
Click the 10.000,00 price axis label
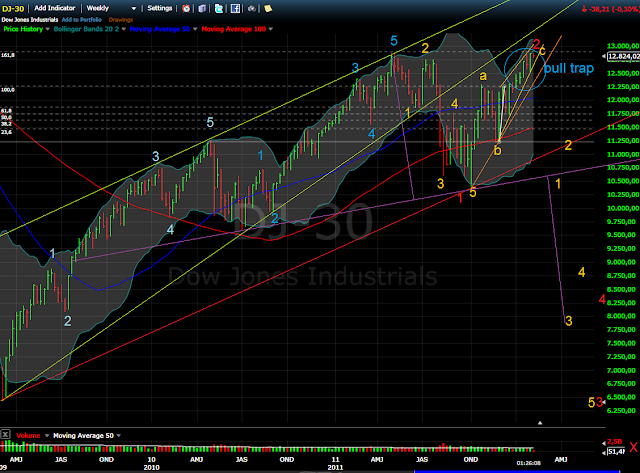pyautogui.click(x=623, y=208)
